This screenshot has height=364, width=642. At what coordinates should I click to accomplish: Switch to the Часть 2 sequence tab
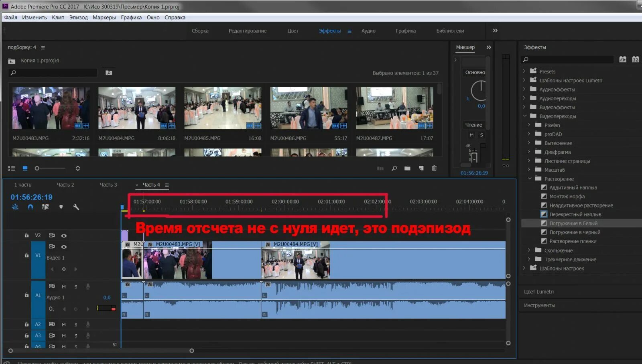click(x=65, y=185)
